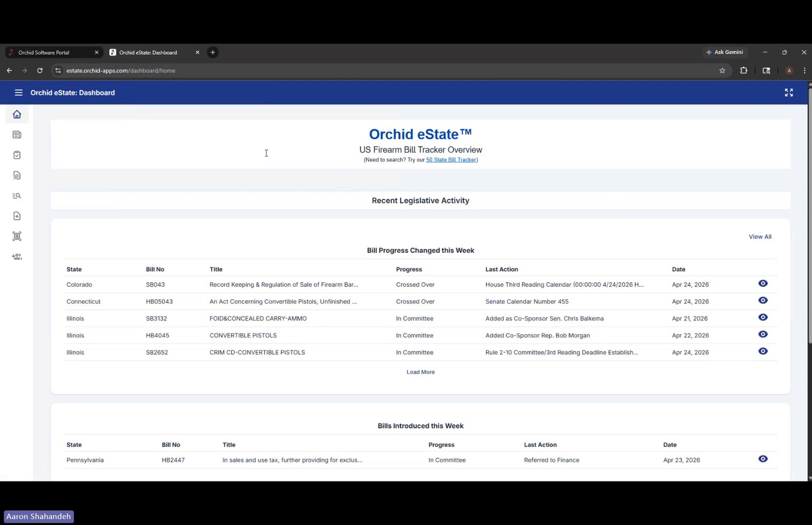Viewport: 812px width, 525px height.
Task: Toggle fullscreen mode in the dashboard header
Action: [789, 93]
